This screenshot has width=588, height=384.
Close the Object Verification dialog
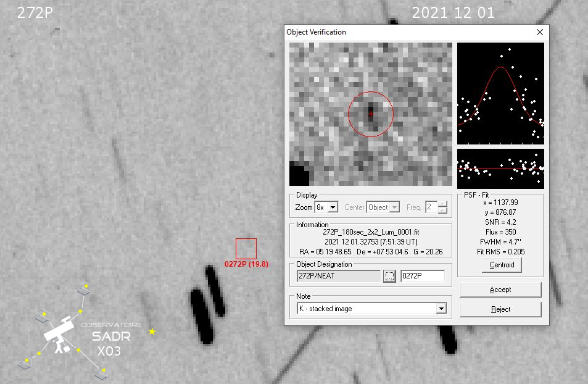(x=540, y=32)
